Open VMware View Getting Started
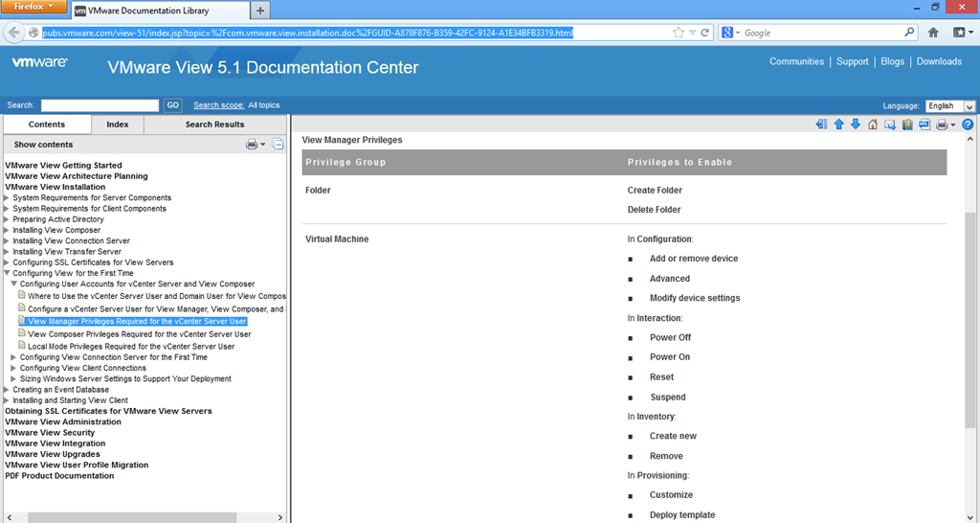 63,165
